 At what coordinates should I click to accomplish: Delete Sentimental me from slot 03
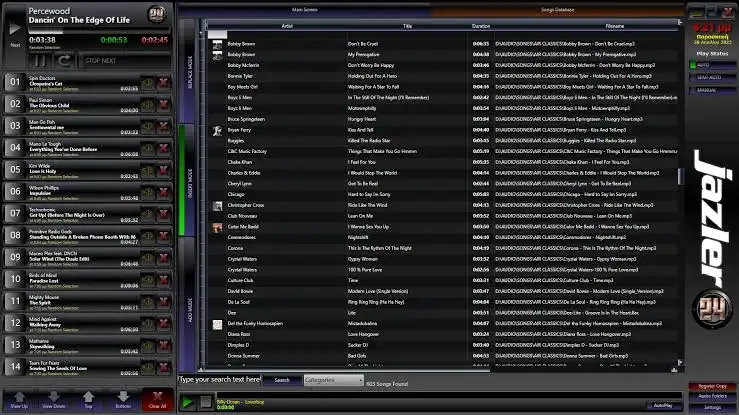[164, 126]
